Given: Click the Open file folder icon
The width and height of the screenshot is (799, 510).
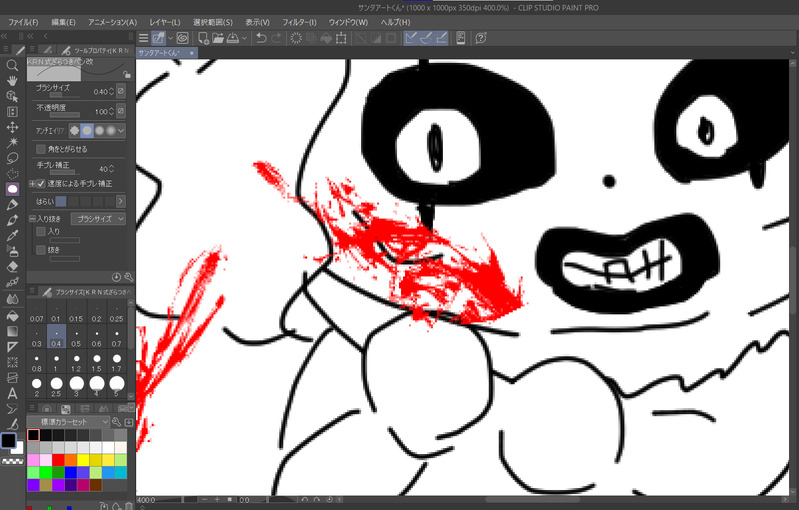Looking at the screenshot, I should tap(218, 38).
